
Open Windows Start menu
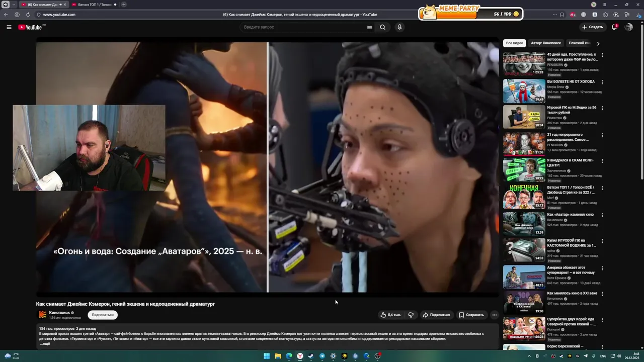pos(267,356)
